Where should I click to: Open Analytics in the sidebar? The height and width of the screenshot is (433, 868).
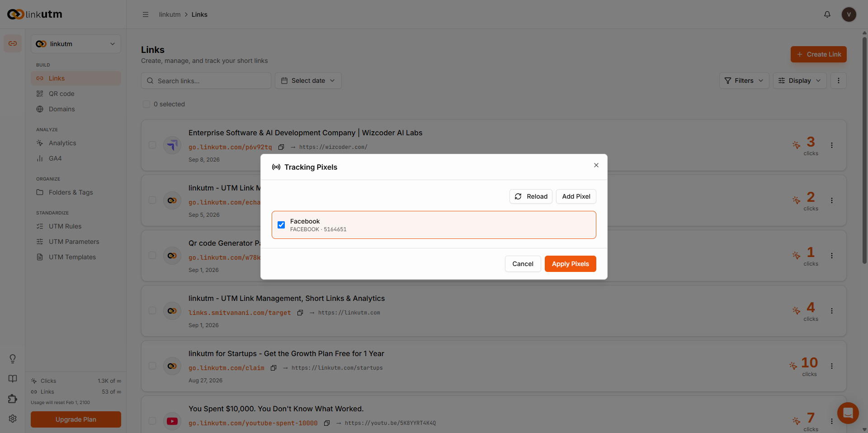(76, 143)
